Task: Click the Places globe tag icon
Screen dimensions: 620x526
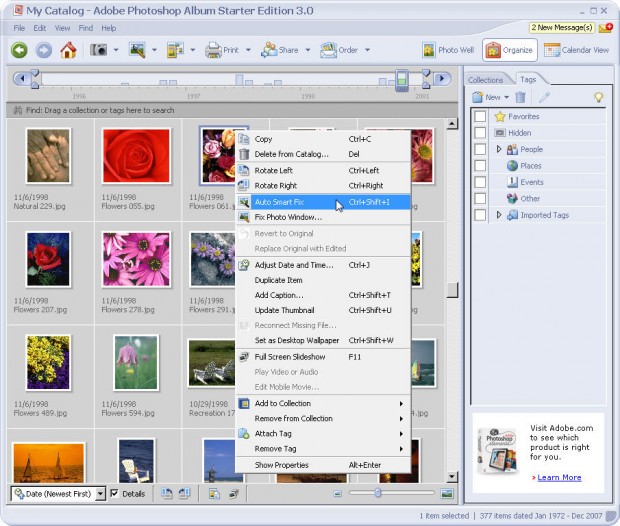Action: click(512, 166)
